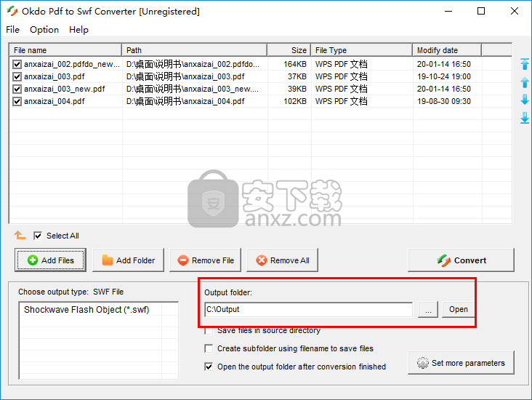Screen dimensions: 532x400
Task: Click the Okdo app icon in title bar
Action: (x=12, y=11)
